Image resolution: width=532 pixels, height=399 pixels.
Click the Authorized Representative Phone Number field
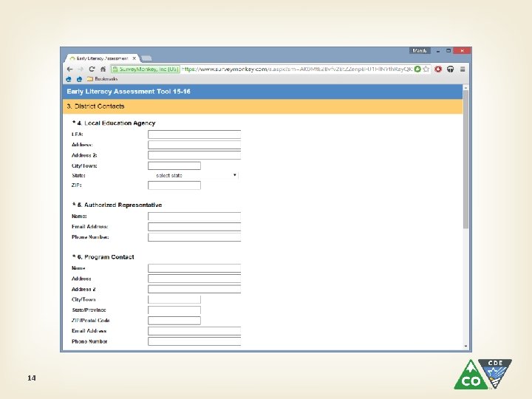194,237
